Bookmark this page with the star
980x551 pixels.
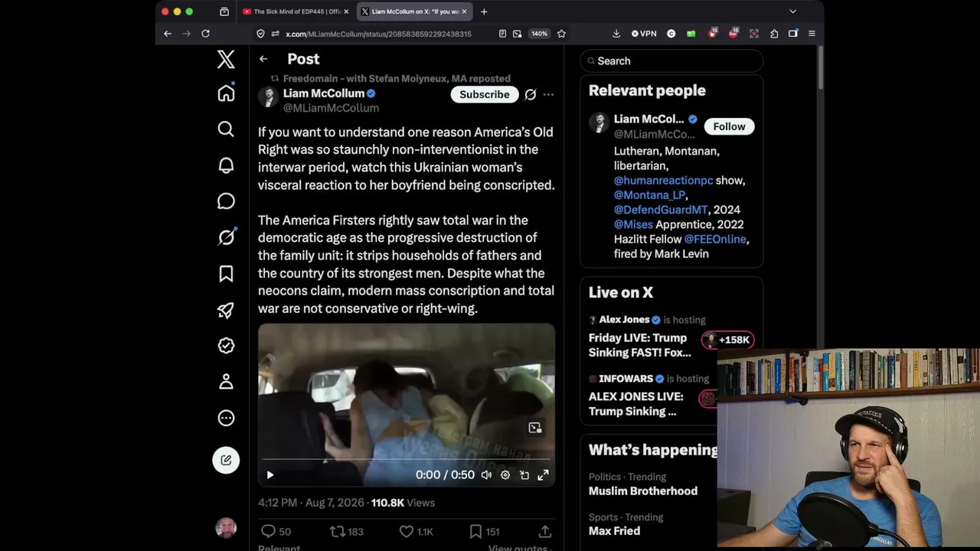[561, 34]
